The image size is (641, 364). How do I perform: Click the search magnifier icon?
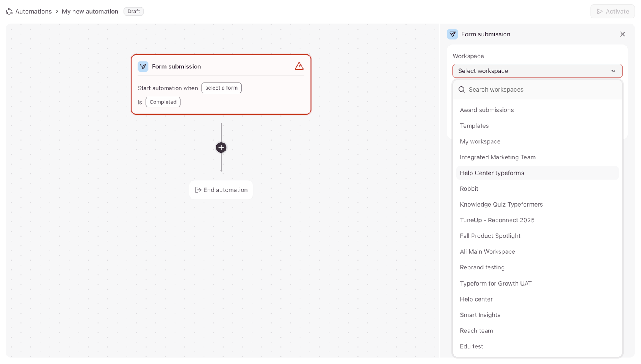tap(462, 90)
